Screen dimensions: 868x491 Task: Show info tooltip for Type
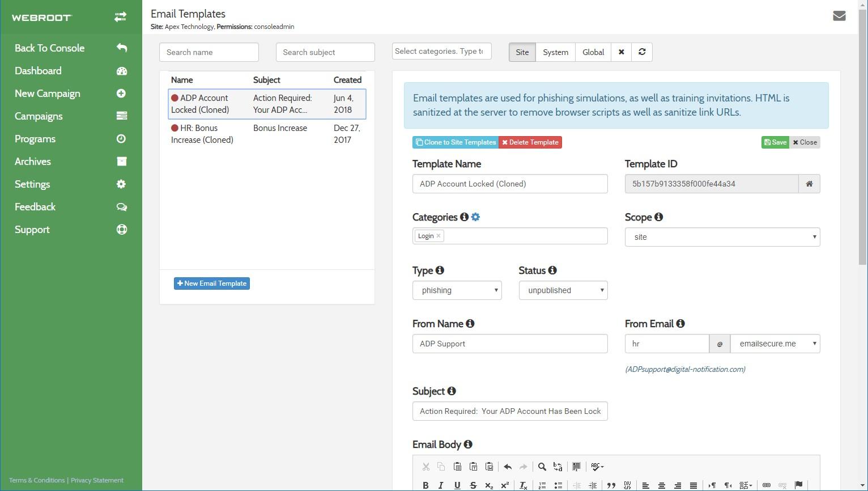(x=440, y=270)
